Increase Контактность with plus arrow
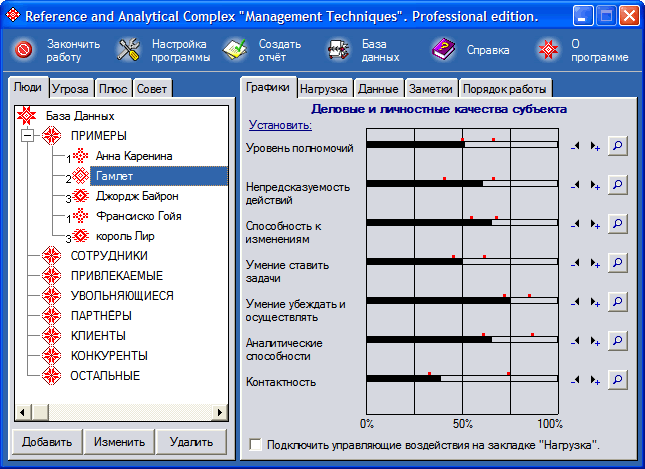Viewport: 645px width, 469px height. [x=595, y=381]
